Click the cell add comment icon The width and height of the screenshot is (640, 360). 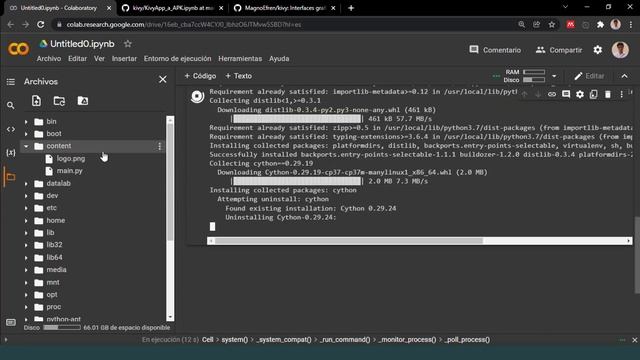click(x=566, y=94)
